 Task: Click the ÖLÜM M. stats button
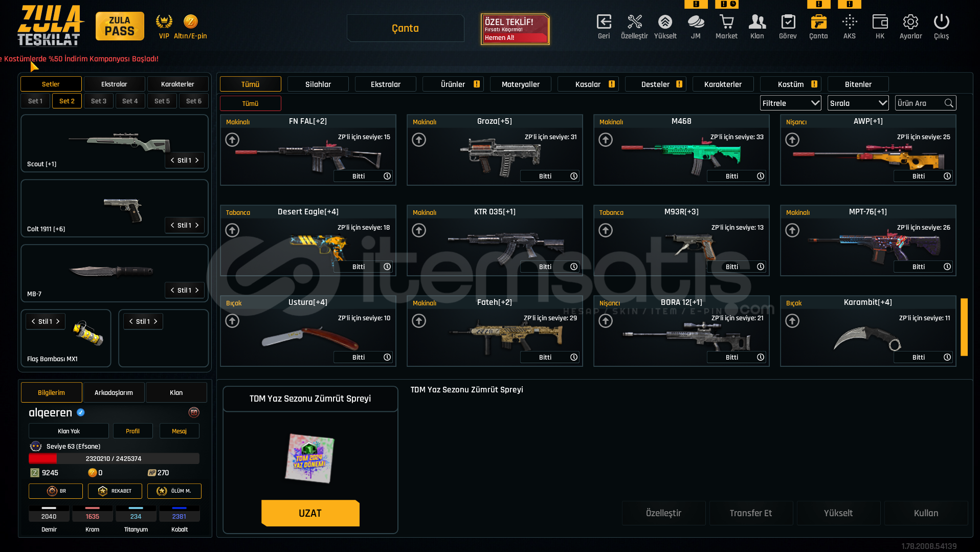[174, 491]
